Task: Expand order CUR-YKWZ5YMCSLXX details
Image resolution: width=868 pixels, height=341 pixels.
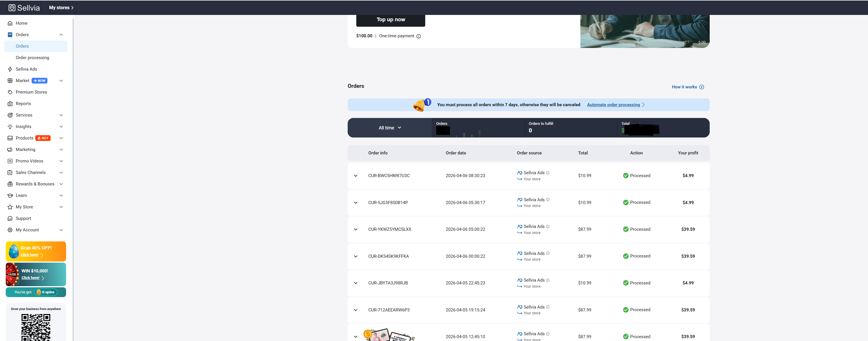Action: point(355,230)
